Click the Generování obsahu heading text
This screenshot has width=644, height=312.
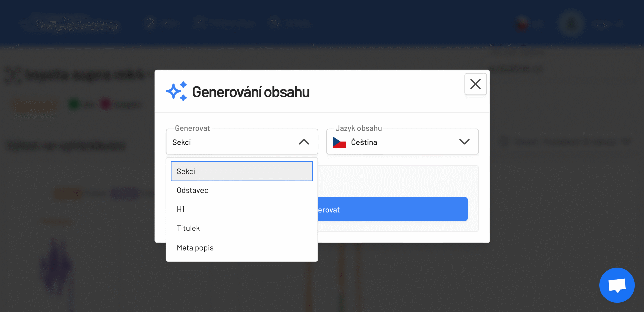point(251,92)
